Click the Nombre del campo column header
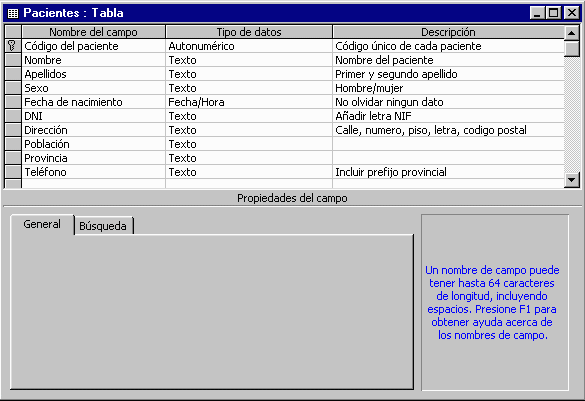Viewport: 585px width, 401px height. 94,32
